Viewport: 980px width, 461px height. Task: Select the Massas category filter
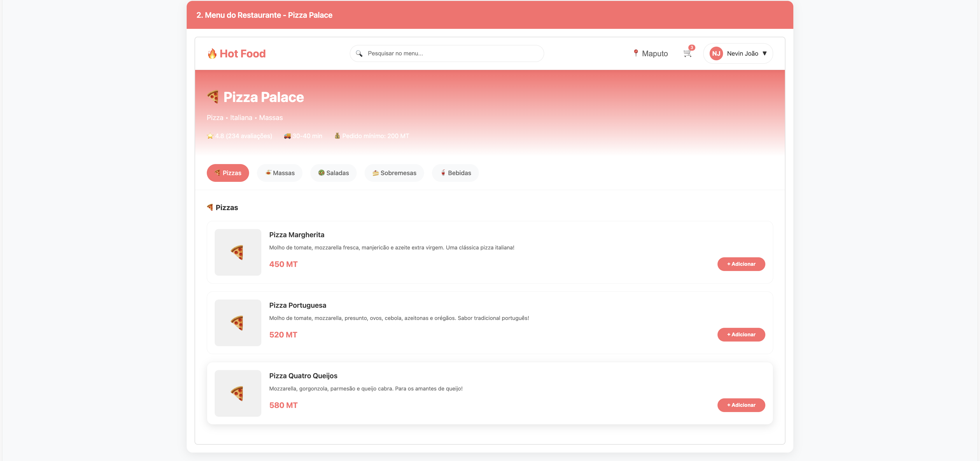(x=280, y=173)
